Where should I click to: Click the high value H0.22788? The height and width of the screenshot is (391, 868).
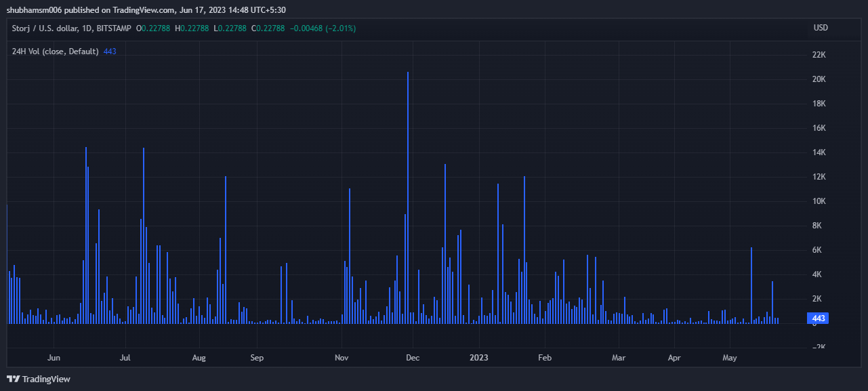(192, 28)
